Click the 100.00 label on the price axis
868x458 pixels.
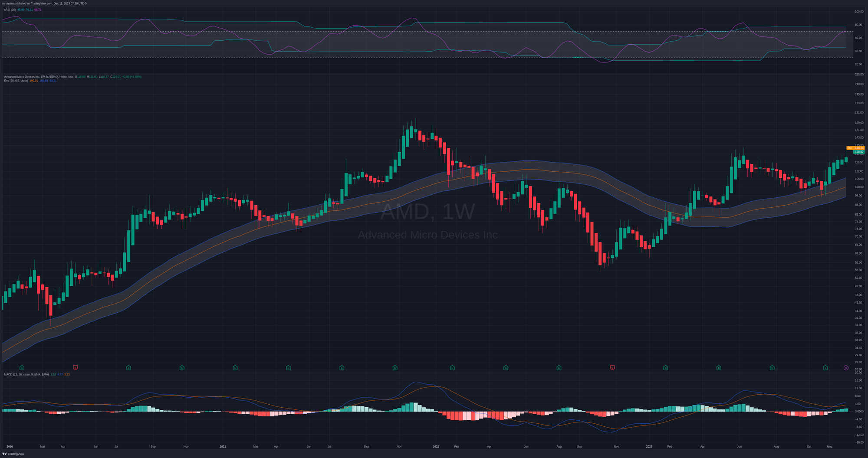(x=859, y=187)
